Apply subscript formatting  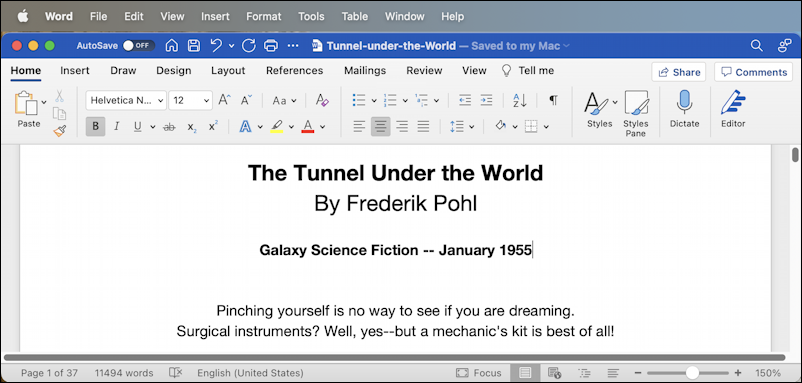click(x=192, y=127)
